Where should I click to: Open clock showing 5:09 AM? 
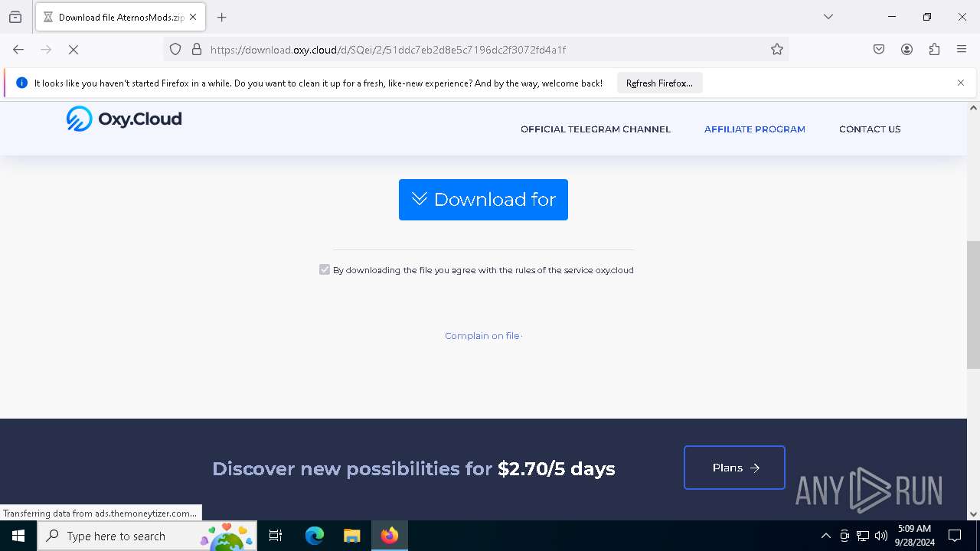914,536
